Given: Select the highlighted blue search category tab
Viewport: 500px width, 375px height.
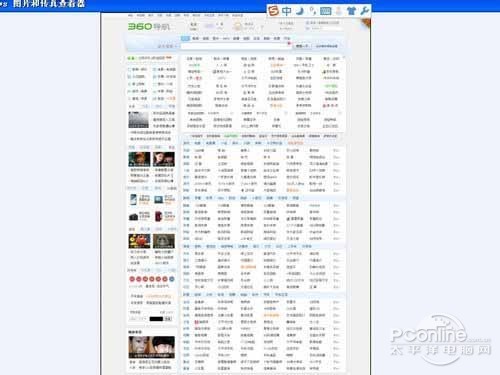Looking at the screenshot, I should pos(185,38).
